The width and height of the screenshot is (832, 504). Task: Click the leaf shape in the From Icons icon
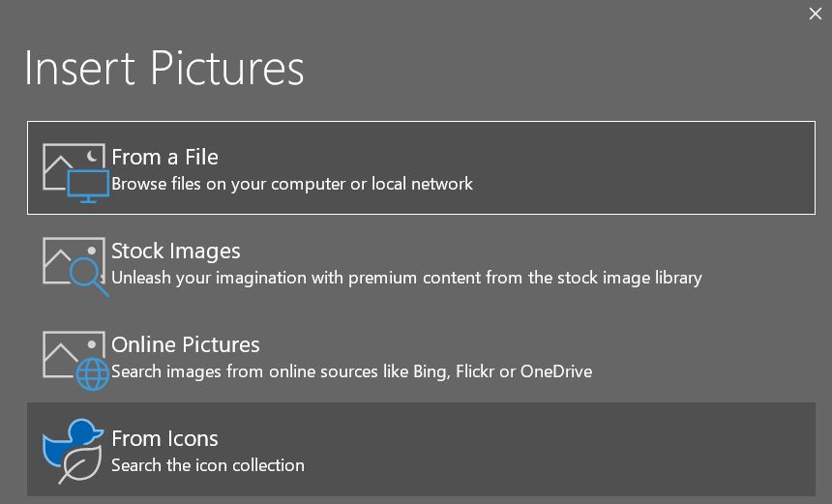[81, 462]
